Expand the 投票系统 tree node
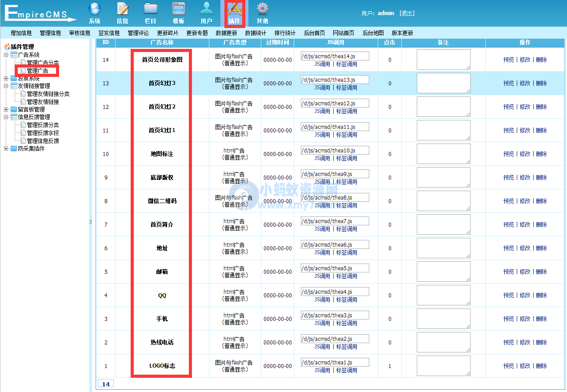Viewport: 567px width, 392px height. [6, 79]
